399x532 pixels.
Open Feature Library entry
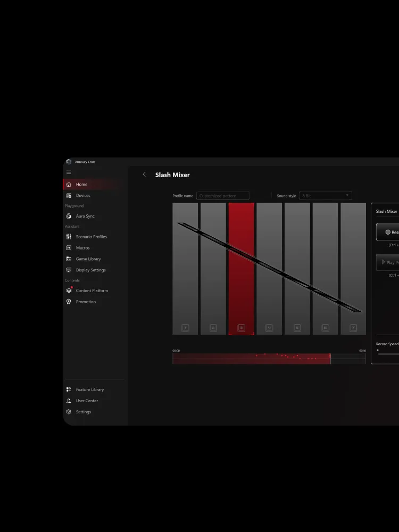point(90,389)
